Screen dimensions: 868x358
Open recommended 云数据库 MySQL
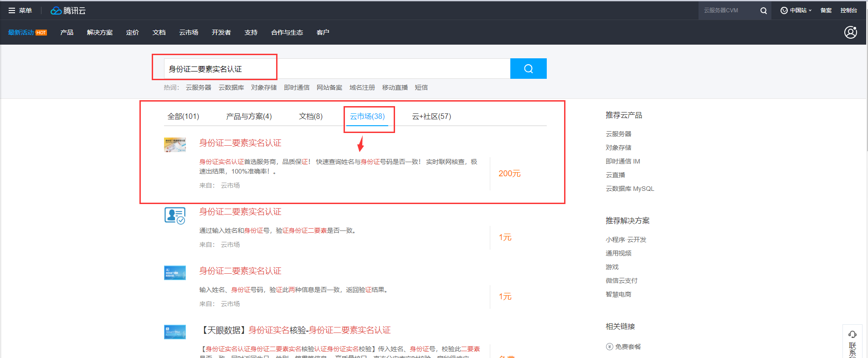point(630,189)
